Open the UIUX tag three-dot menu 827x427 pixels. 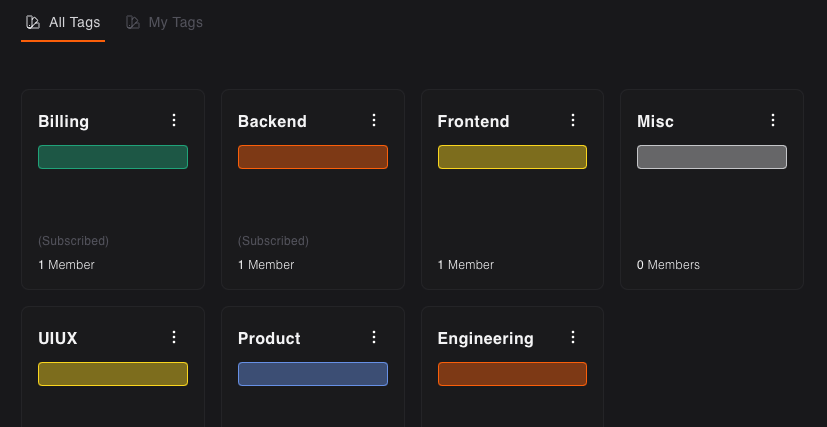174,337
